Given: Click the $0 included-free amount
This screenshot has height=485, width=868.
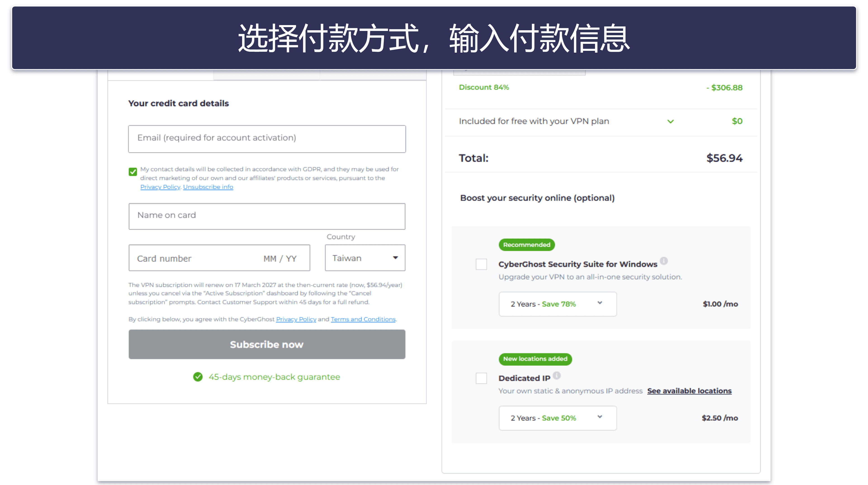Looking at the screenshot, I should 737,121.
